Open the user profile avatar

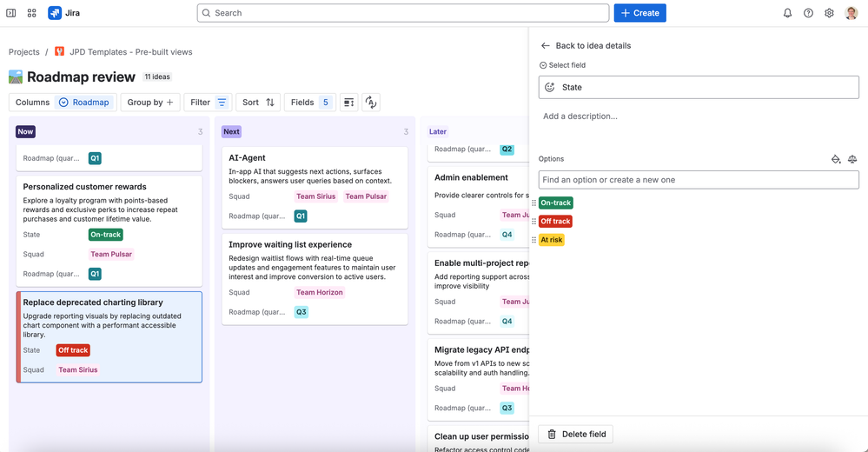[851, 13]
